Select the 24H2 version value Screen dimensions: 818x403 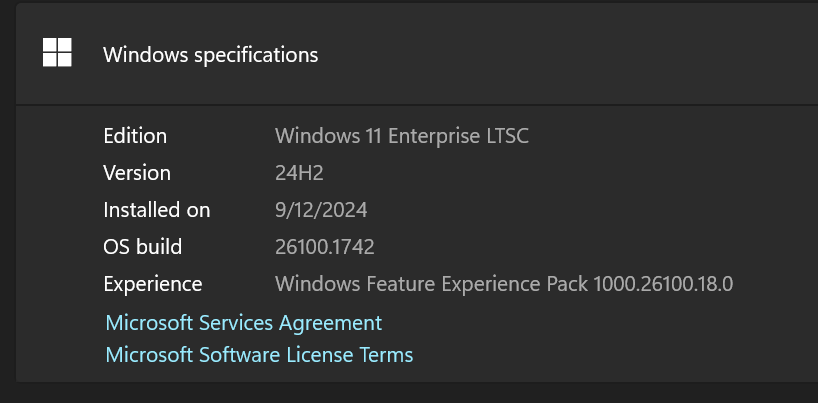pos(299,173)
